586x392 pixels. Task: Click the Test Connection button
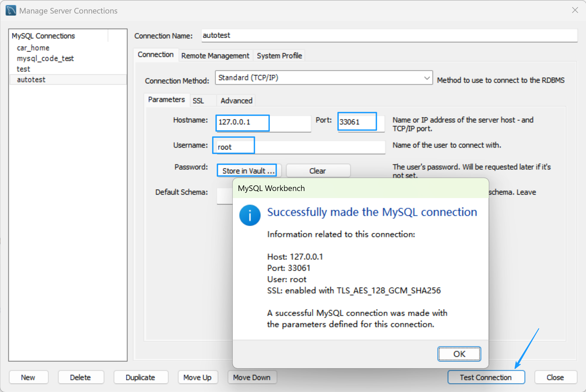pyautogui.click(x=486, y=377)
